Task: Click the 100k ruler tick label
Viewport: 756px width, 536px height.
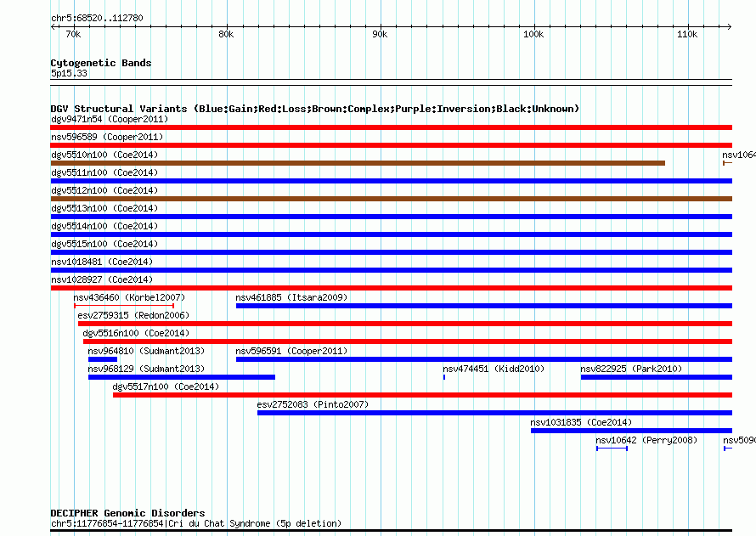Action: [533, 34]
